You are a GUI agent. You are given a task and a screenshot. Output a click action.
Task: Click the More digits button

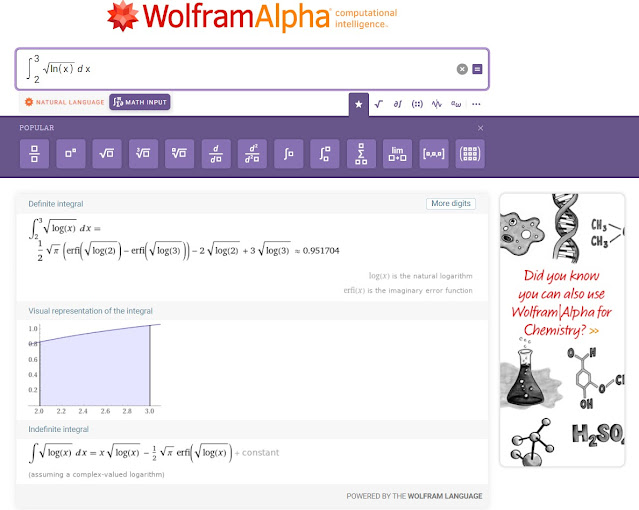451,203
